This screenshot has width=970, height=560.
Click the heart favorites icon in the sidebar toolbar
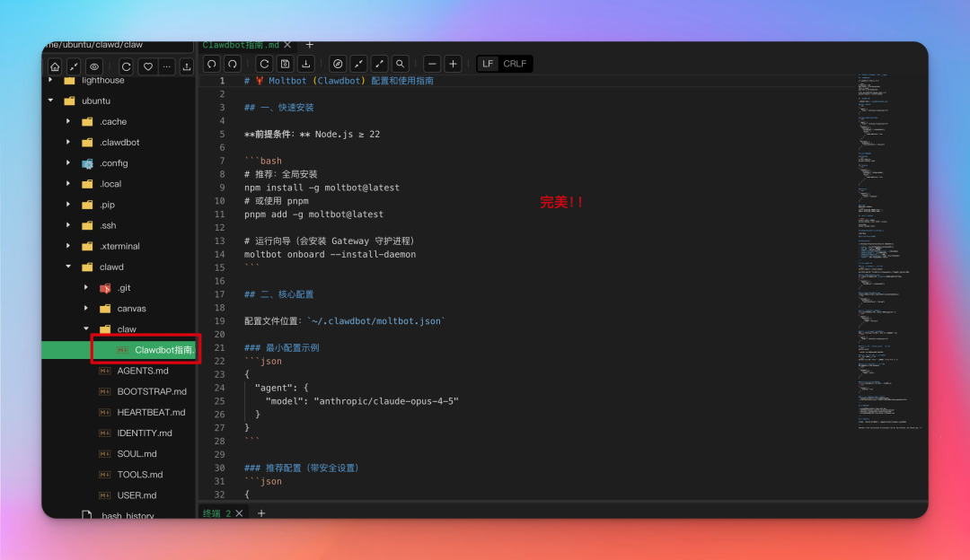146,66
